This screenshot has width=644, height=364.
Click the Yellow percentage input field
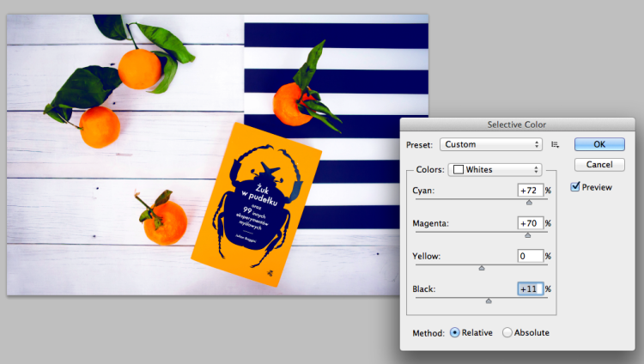coord(531,256)
